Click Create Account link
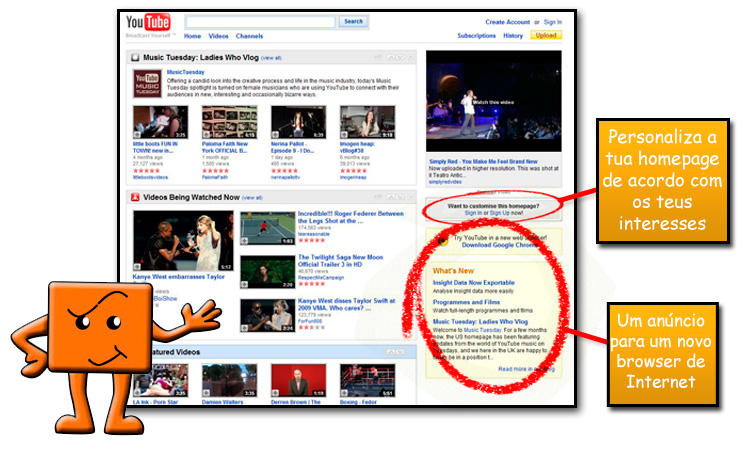This screenshot has height=450, width=750. click(507, 22)
